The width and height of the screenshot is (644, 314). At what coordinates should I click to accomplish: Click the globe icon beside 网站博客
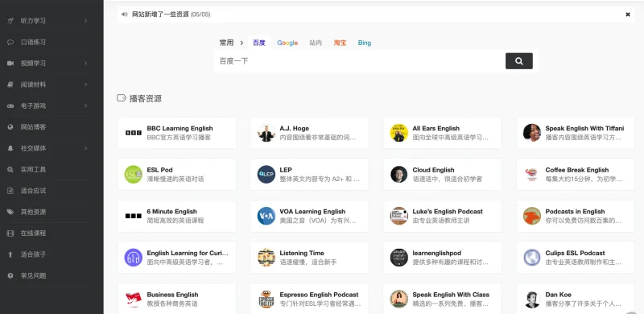point(10,127)
